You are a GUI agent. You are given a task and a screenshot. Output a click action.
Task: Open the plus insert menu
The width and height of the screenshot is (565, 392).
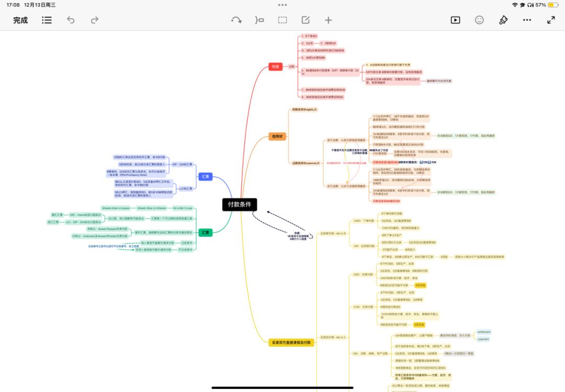click(x=328, y=20)
